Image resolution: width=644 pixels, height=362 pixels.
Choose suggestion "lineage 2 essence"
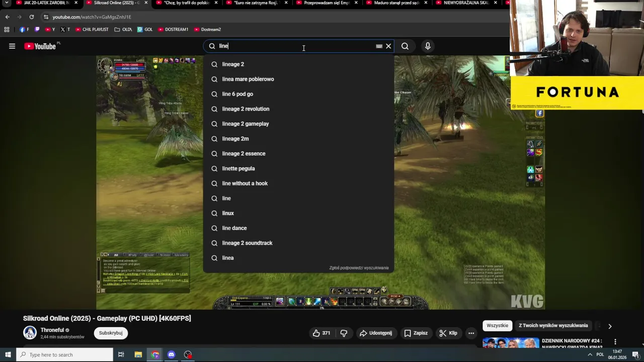298,154
